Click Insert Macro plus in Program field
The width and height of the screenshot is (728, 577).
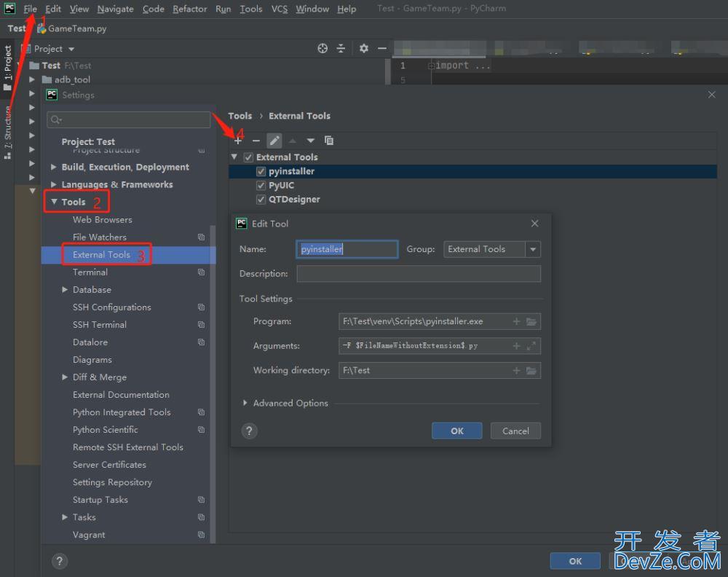click(x=516, y=321)
